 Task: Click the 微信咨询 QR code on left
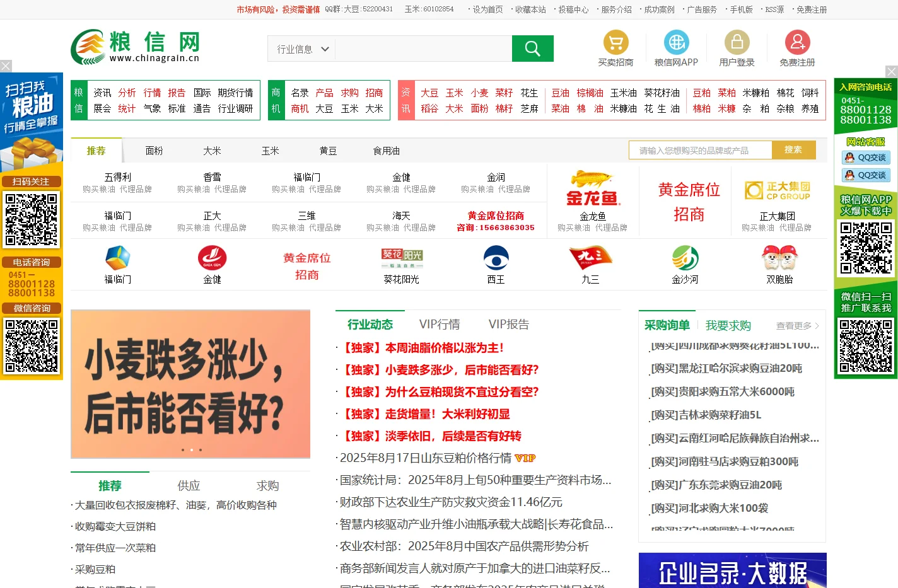[32, 346]
